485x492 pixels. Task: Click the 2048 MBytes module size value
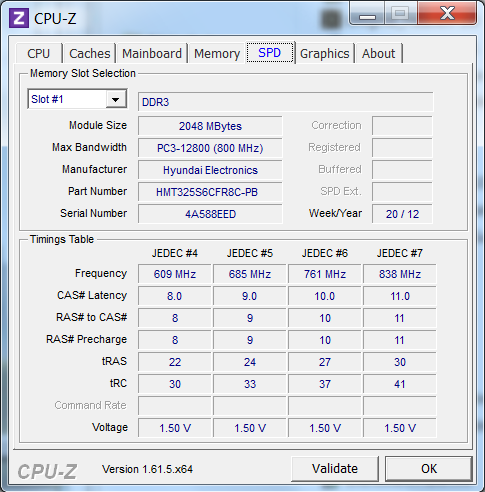coord(210,126)
